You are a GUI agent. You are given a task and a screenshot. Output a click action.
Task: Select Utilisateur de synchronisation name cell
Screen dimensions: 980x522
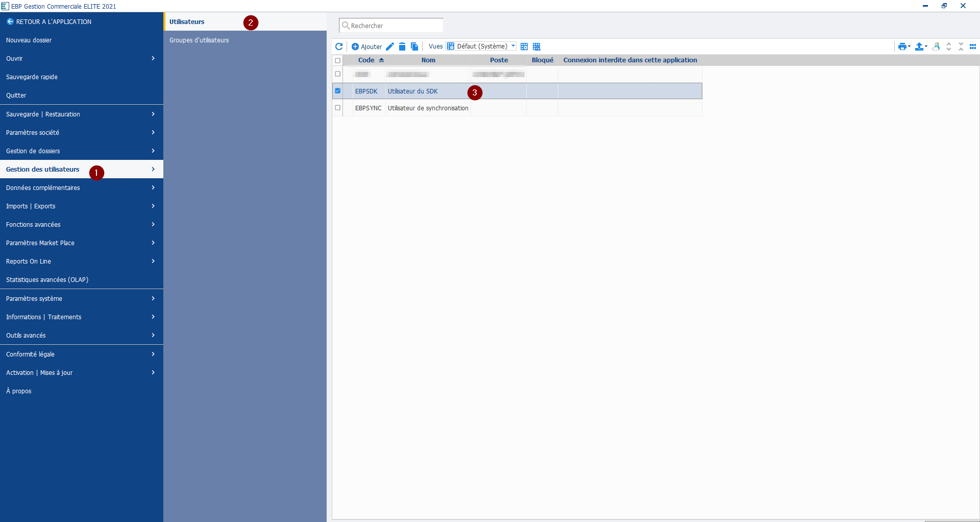point(428,108)
